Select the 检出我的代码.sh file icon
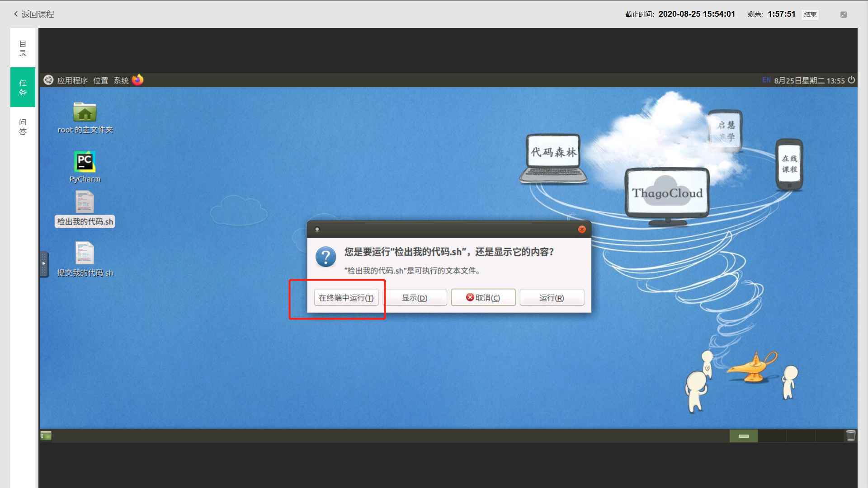The image size is (868, 488). [x=85, y=202]
